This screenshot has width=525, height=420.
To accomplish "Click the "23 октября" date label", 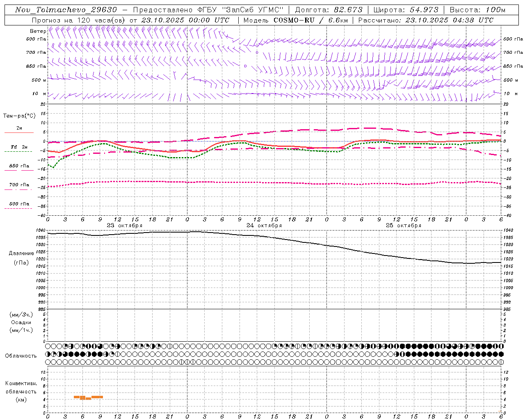I will tap(125, 226).
